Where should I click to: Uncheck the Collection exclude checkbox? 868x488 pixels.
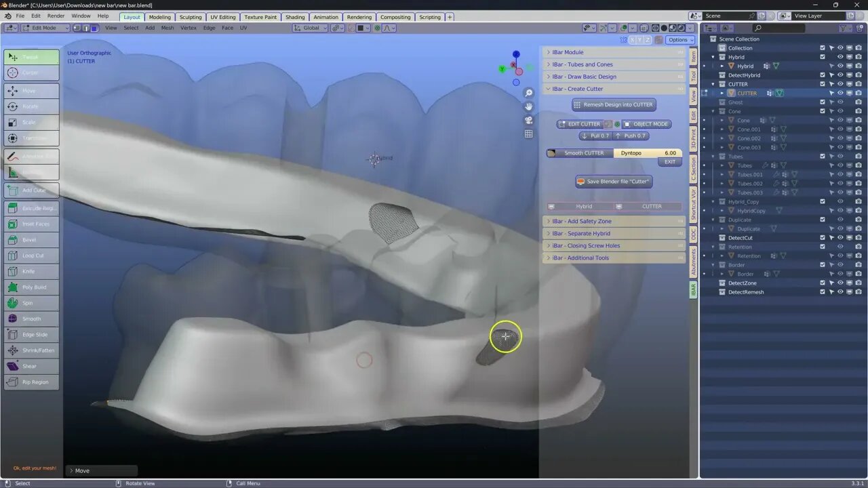[x=823, y=48]
